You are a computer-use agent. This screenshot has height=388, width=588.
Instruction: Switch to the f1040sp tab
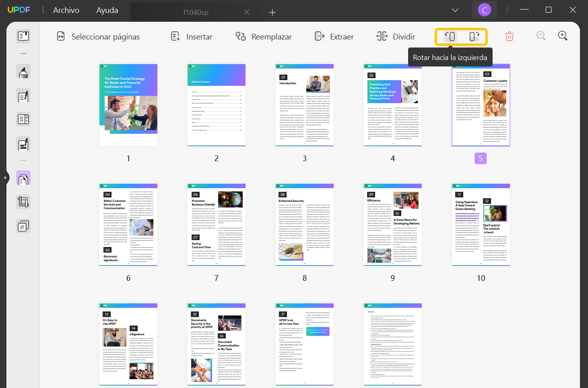pos(196,12)
